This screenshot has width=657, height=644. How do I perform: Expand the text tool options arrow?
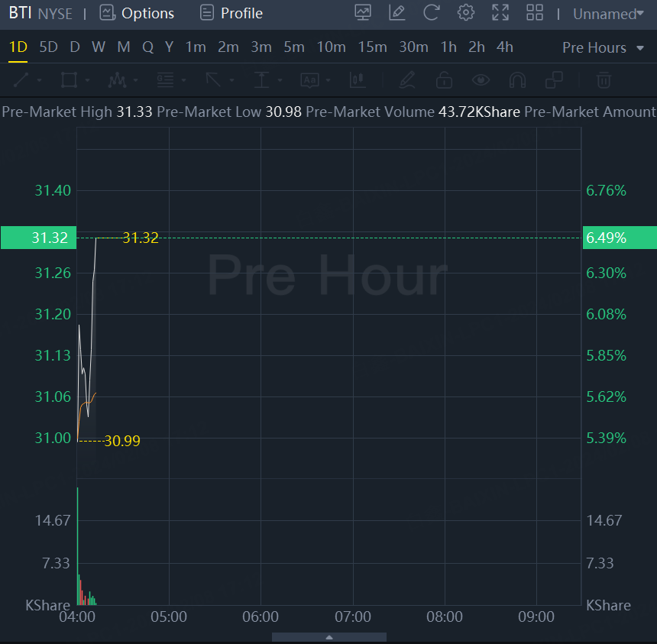[328, 79]
